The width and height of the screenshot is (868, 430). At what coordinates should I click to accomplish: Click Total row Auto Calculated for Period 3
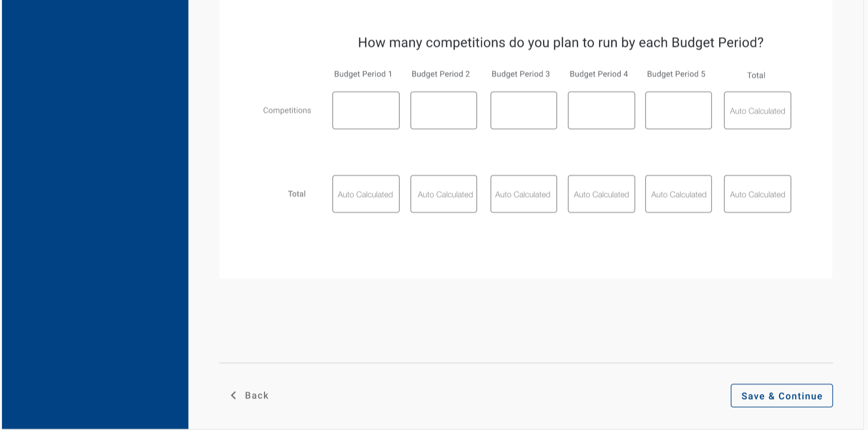[523, 194]
